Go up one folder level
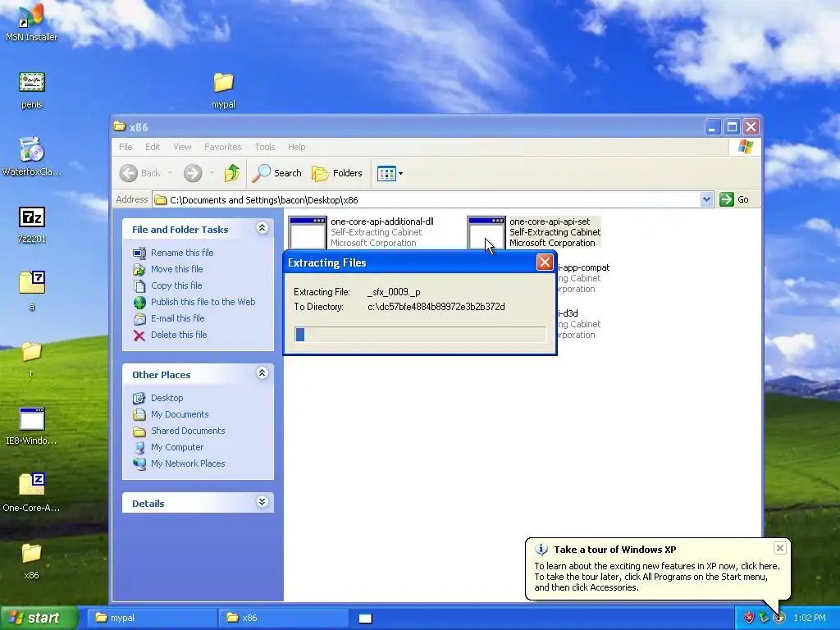Image resolution: width=840 pixels, height=630 pixels. point(231,173)
